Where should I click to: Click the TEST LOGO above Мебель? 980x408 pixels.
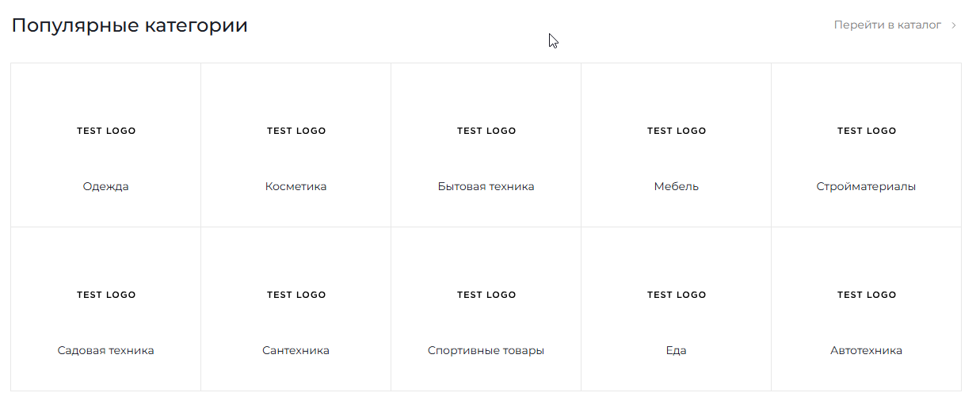tap(677, 131)
